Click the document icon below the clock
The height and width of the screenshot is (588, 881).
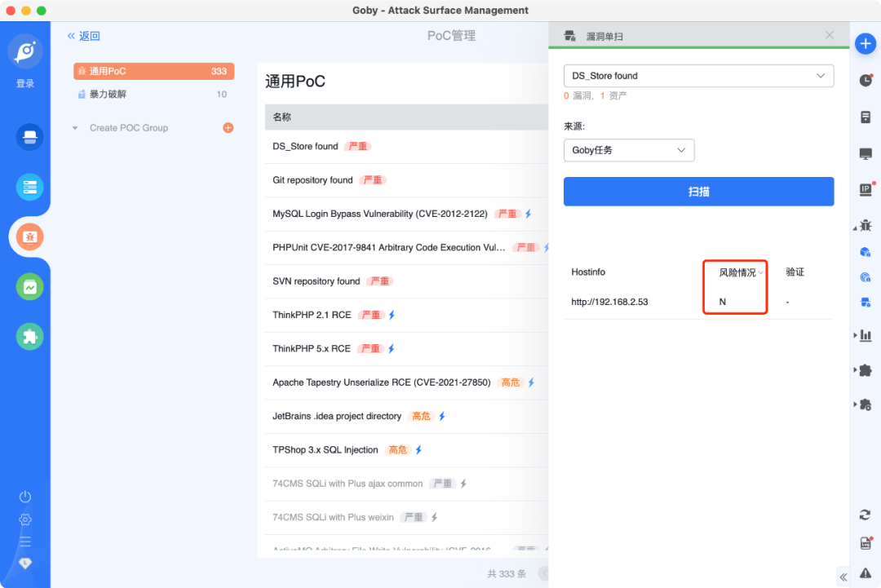click(x=866, y=117)
